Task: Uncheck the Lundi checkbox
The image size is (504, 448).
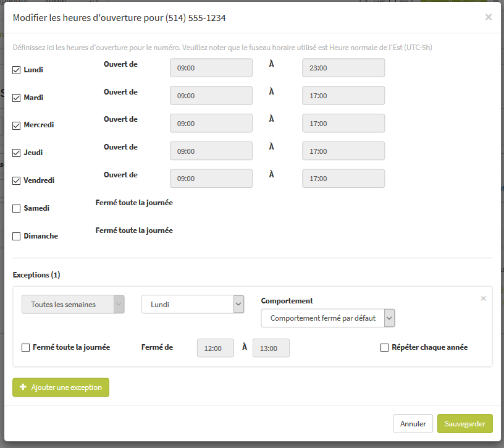Action: [x=17, y=70]
